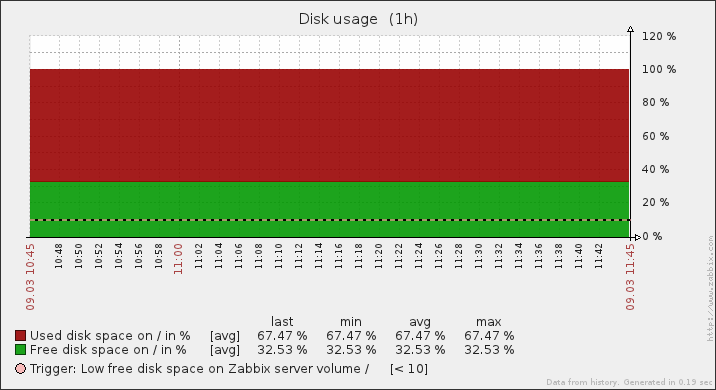
Task: Click the dashed trigger threshold line
Action: (330, 220)
